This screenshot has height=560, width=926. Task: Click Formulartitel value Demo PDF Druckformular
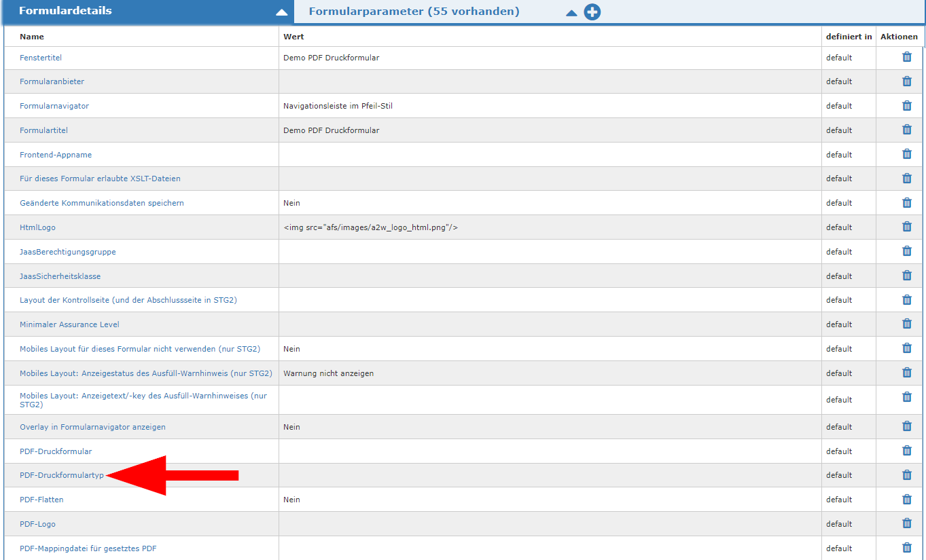pyautogui.click(x=331, y=130)
